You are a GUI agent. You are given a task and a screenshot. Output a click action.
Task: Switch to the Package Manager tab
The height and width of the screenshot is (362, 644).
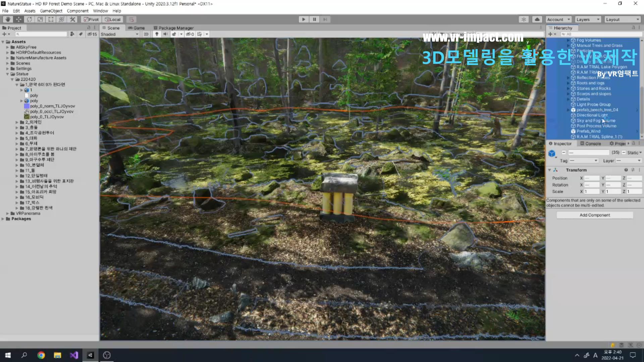173,28
